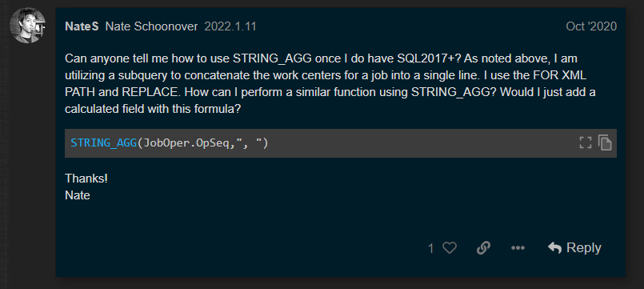Expand the code block to fullscreen
The image size is (644, 289).
coord(586,143)
